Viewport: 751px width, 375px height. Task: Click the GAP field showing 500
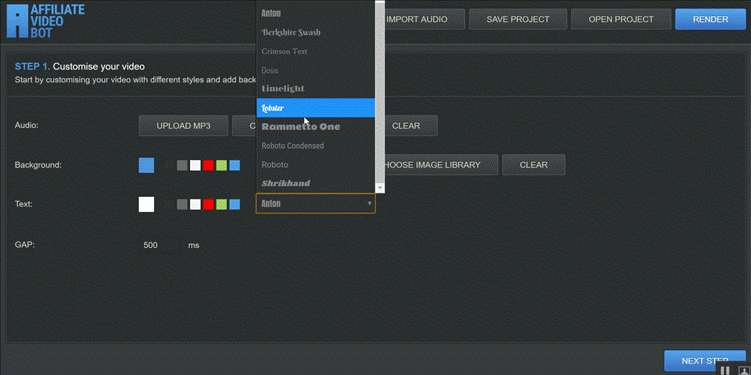click(x=160, y=245)
